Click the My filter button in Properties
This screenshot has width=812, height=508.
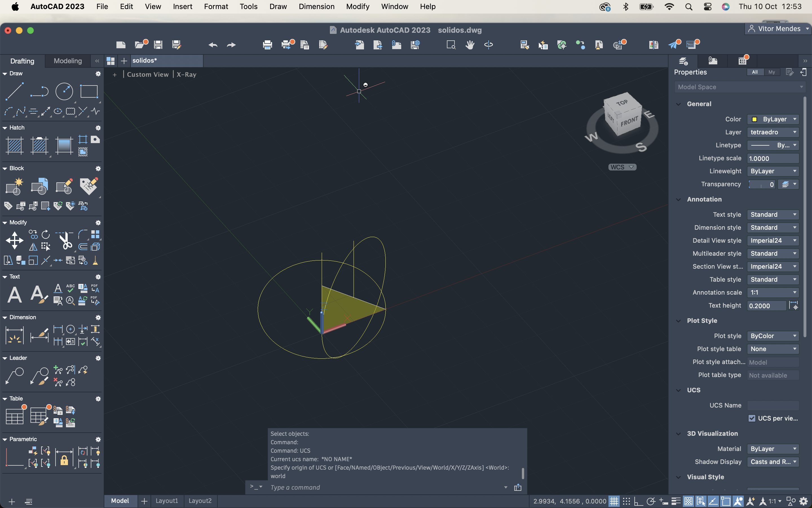(x=771, y=72)
